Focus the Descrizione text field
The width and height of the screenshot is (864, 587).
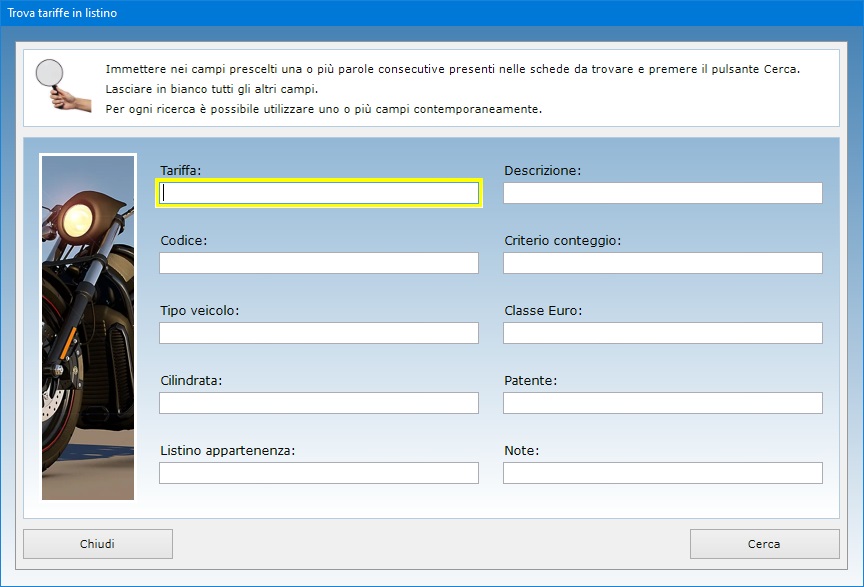(x=663, y=193)
